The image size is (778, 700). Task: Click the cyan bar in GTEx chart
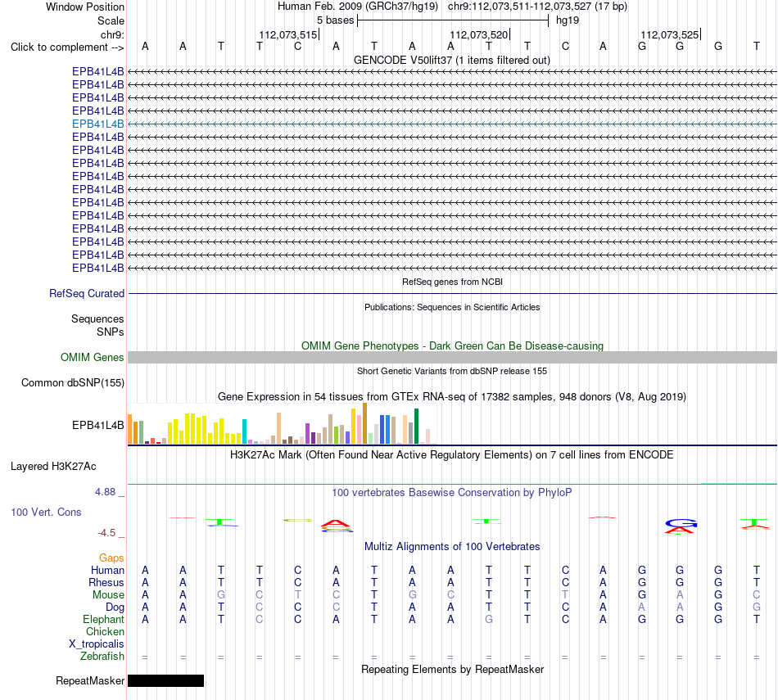244,431
